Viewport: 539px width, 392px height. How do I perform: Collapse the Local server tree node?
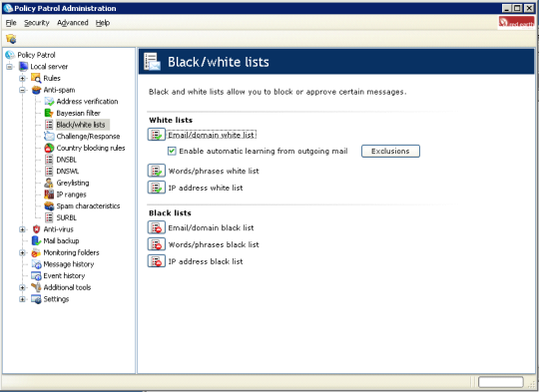click(x=10, y=67)
